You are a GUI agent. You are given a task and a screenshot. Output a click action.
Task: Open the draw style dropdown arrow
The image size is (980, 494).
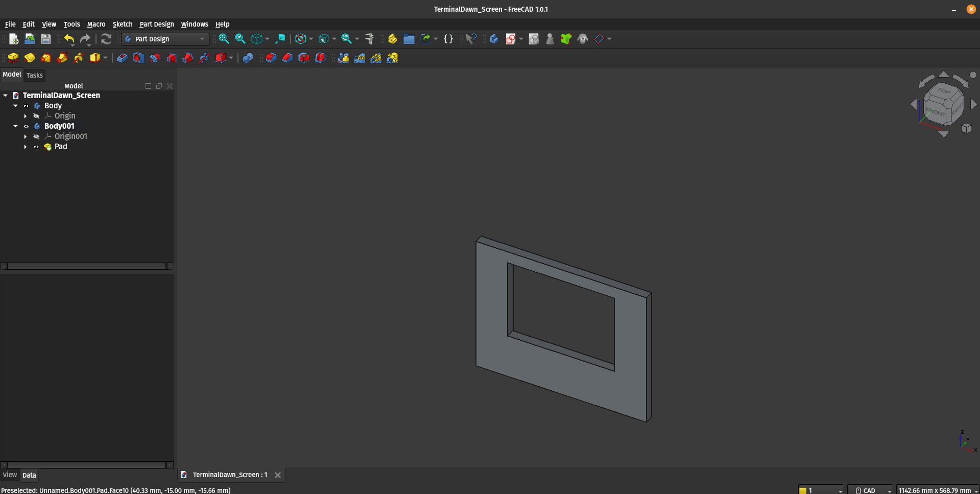click(311, 39)
